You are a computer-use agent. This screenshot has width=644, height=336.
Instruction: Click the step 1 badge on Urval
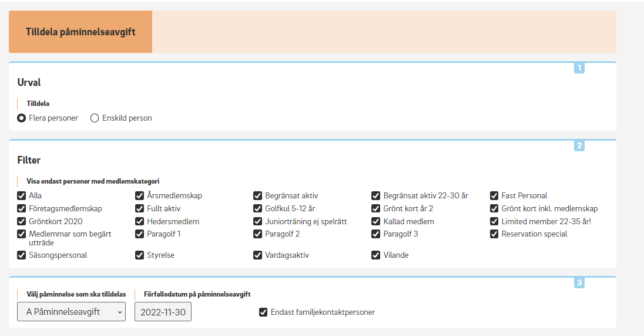tap(579, 68)
